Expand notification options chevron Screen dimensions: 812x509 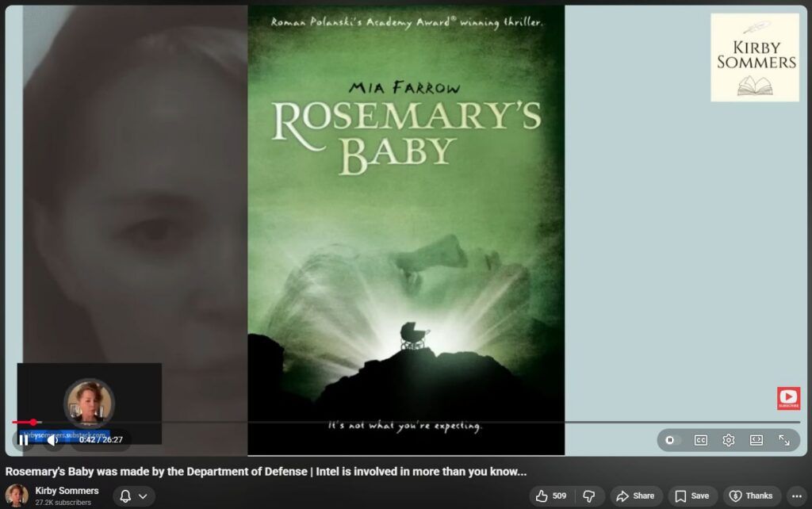coord(143,496)
